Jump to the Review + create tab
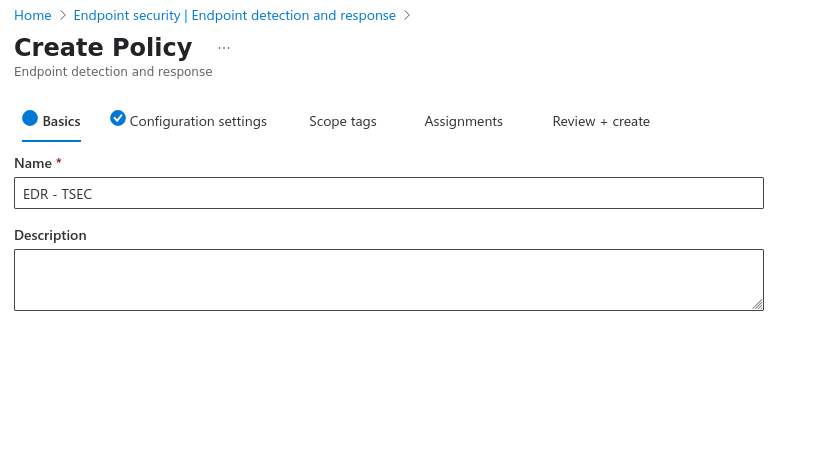 (601, 121)
